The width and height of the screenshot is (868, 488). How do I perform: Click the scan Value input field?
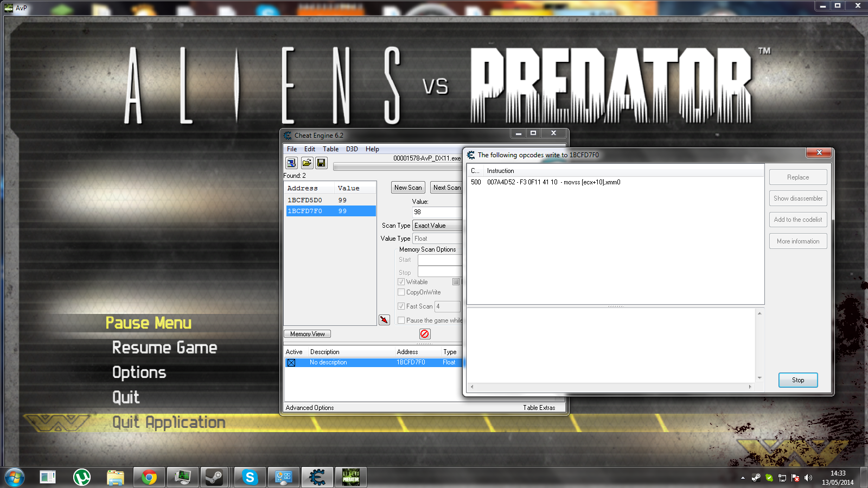point(437,212)
